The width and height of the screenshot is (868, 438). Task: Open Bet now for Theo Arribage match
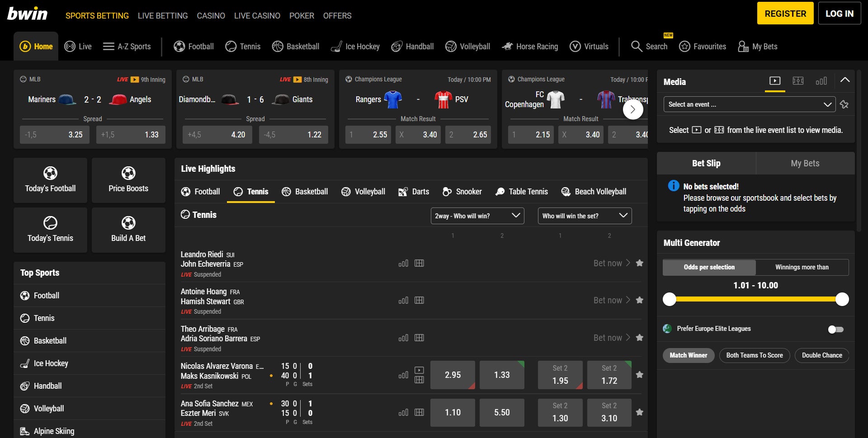tap(612, 338)
